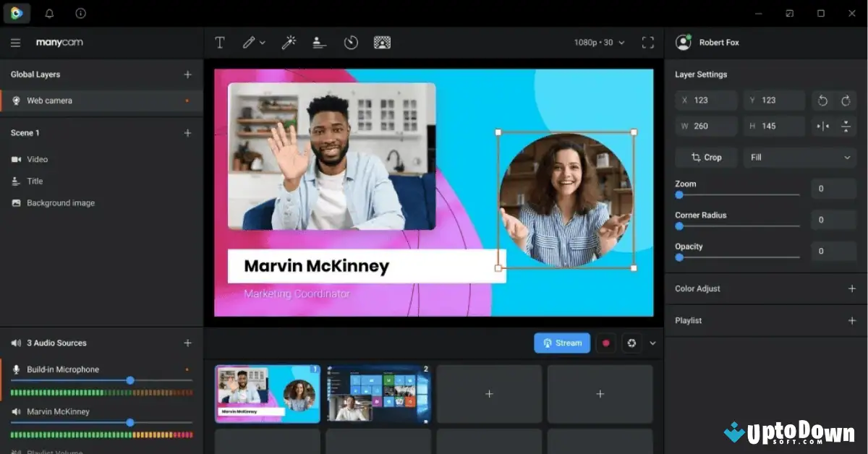Expand the Color Adjust section
The width and height of the screenshot is (868, 454).
click(851, 288)
